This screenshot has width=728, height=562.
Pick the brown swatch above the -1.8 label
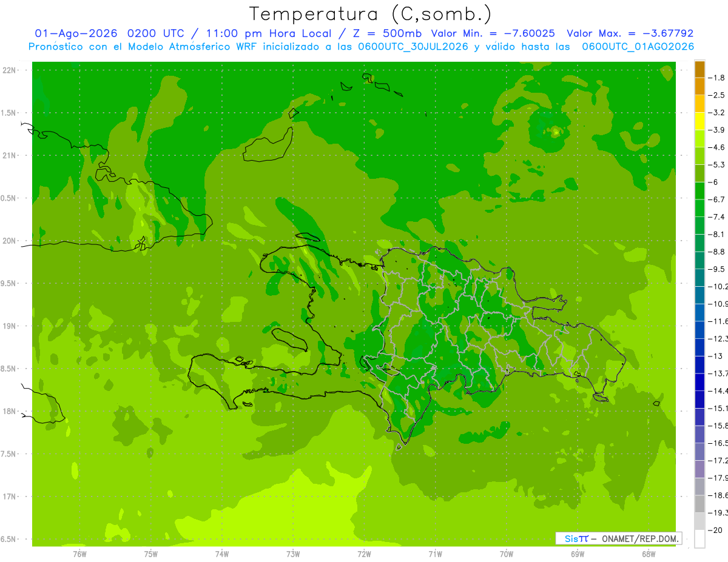pyautogui.click(x=699, y=69)
